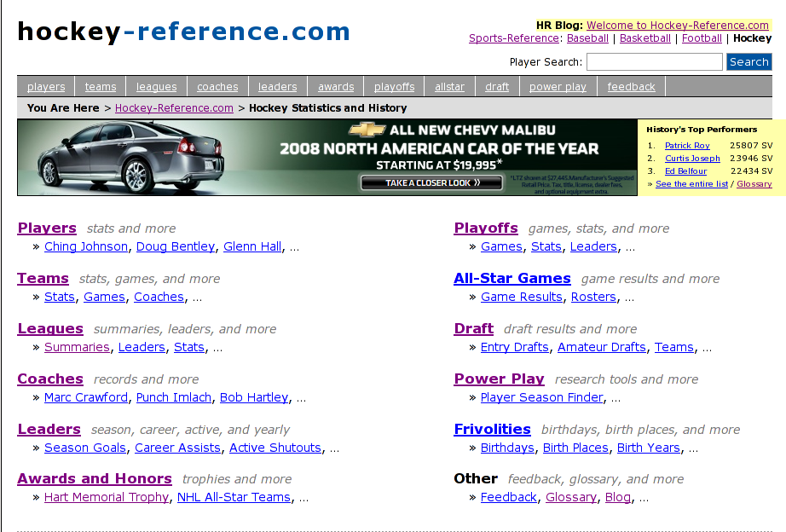Open Leaders link under Leagues

[x=142, y=347]
